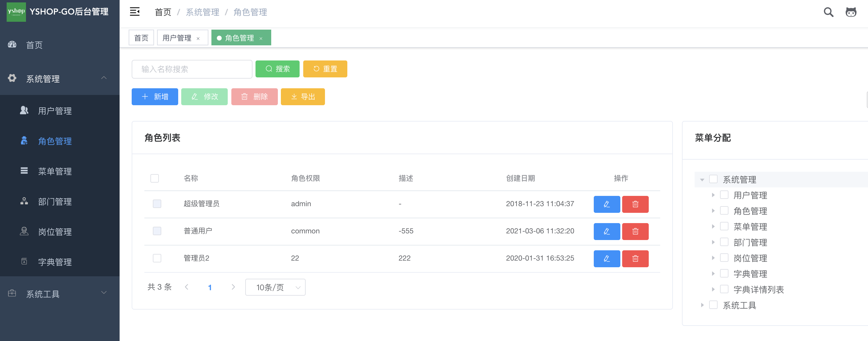868x341 pixels.
Task: Expand the 字典管理 tree node arrow
Action: click(713, 274)
